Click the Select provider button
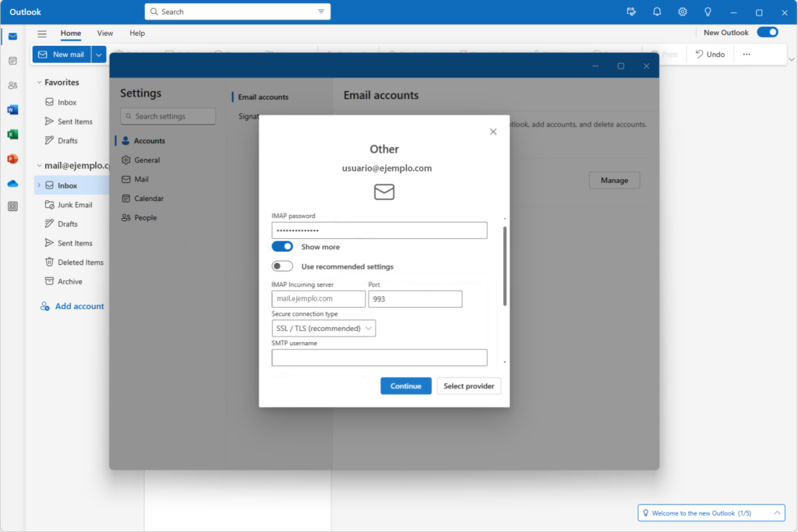Image resolution: width=798 pixels, height=532 pixels. pos(468,386)
